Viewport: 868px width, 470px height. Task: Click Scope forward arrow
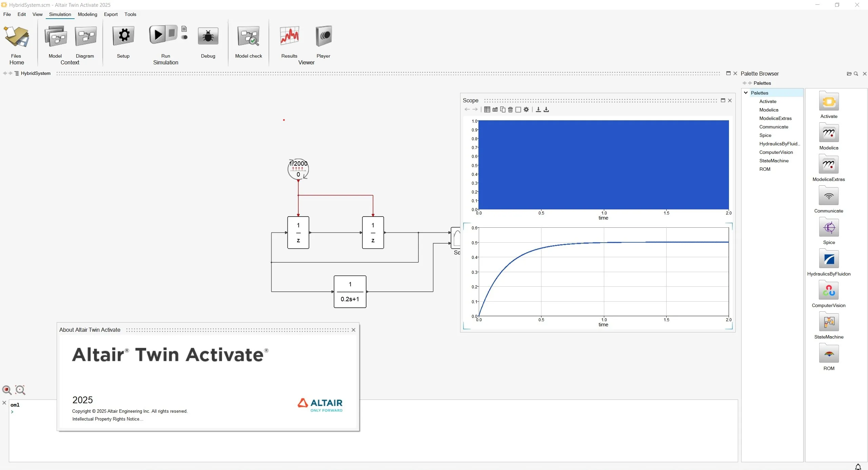pyautogui.click(x=475, y=109)
